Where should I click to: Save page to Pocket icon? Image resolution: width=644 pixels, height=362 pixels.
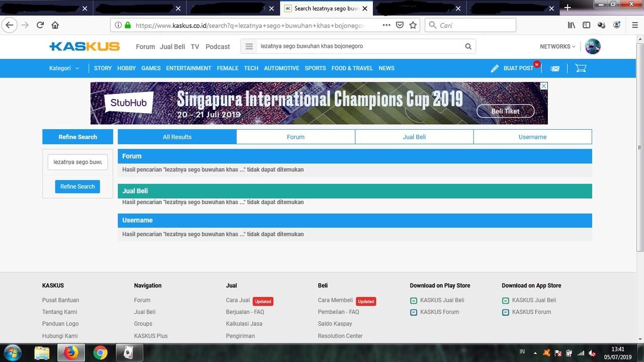(x=400, y=25)
